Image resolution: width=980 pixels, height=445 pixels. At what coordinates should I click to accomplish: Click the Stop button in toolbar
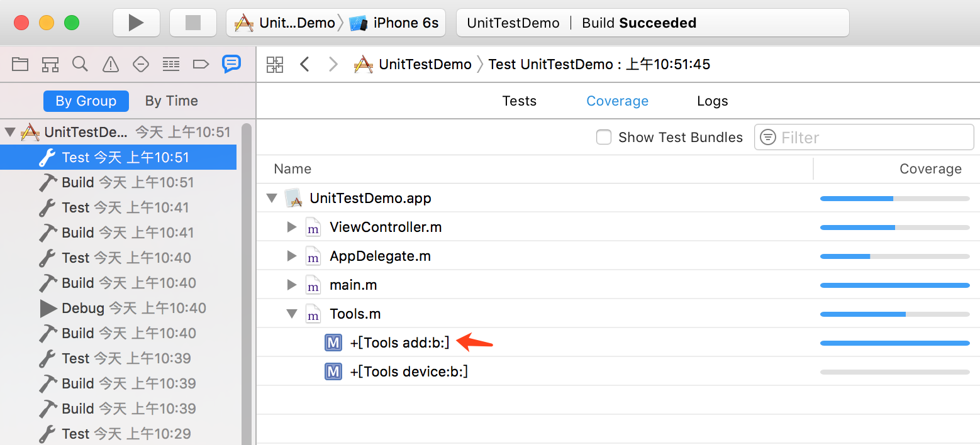coord(193,23)
